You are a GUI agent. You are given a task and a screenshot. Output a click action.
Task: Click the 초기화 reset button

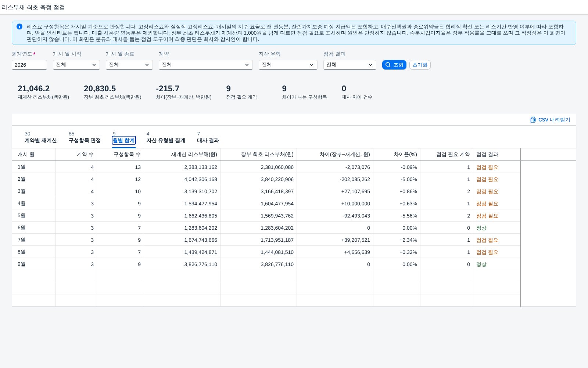point(420,65)
